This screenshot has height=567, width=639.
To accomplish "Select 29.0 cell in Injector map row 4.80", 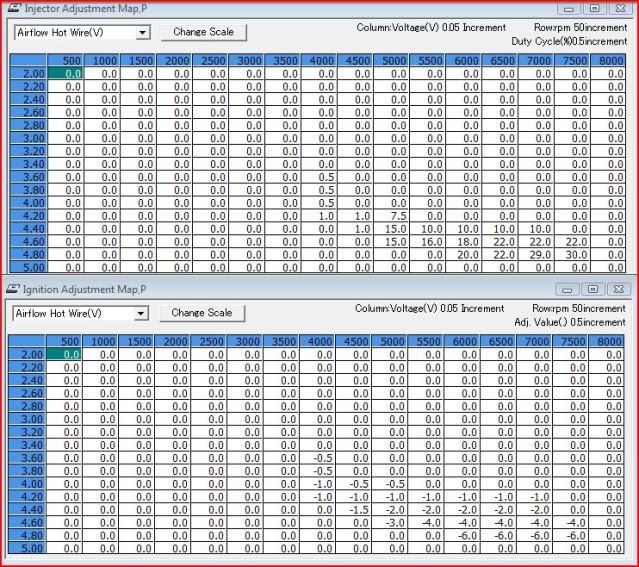I will (x=535, y=254).
